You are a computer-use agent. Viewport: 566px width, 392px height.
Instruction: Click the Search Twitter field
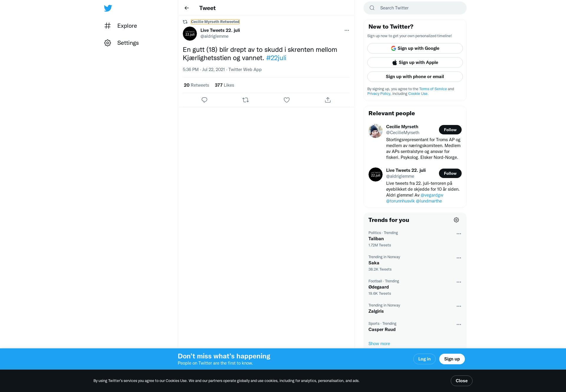tap(415, 8)
